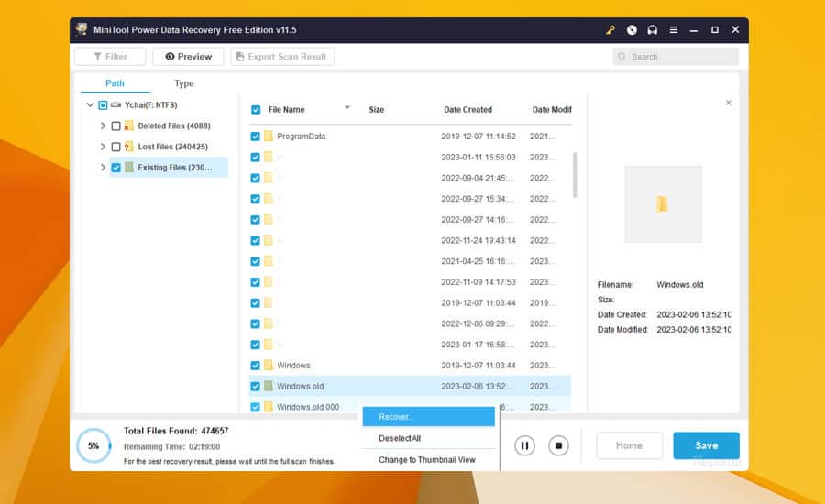Click the Filter button

point(110,56)
